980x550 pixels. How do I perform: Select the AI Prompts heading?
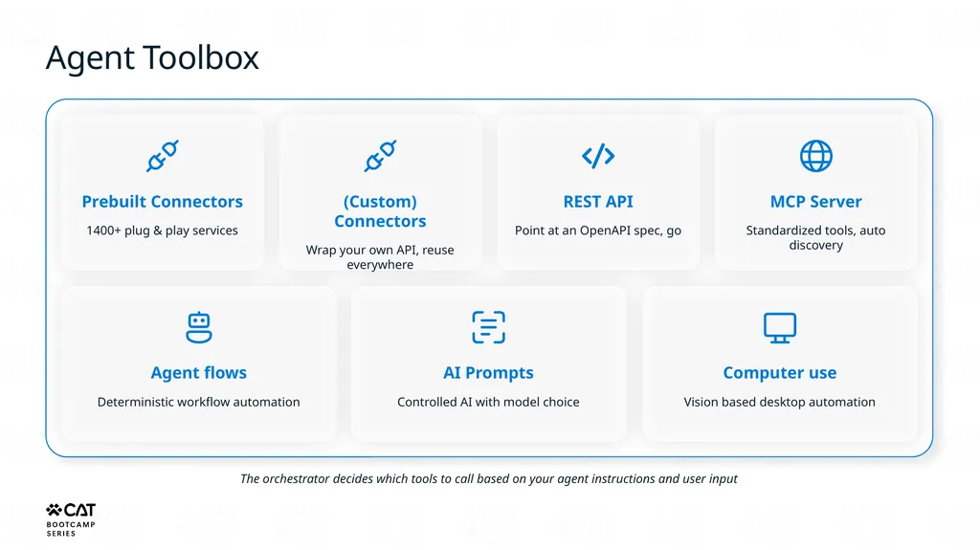488,372
